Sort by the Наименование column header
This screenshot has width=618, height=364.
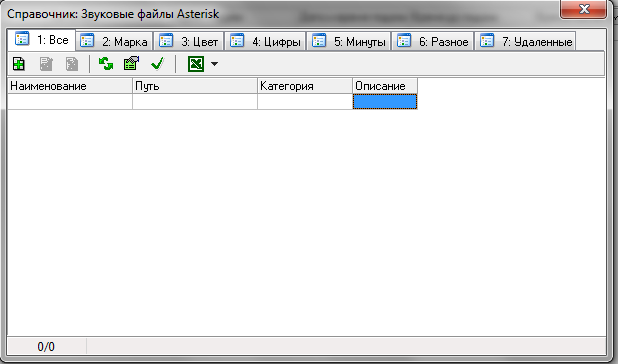[x=70, y=86]
